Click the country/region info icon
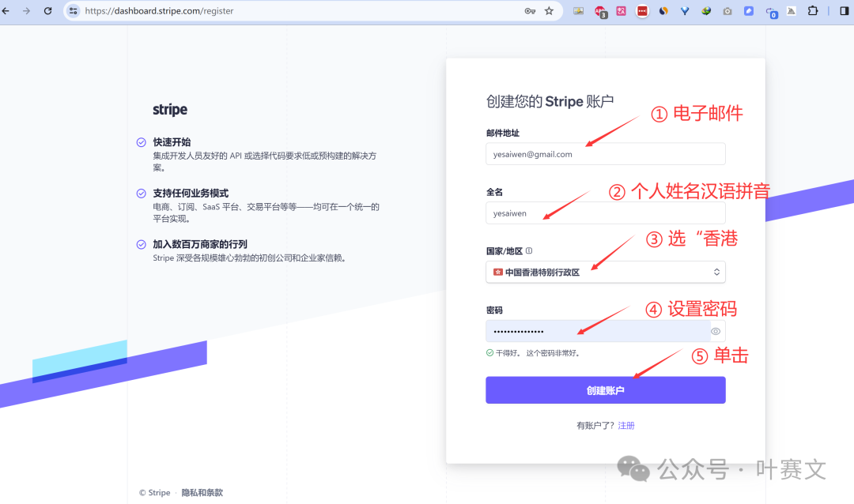The image size is (854, 504). click(529, 250)
